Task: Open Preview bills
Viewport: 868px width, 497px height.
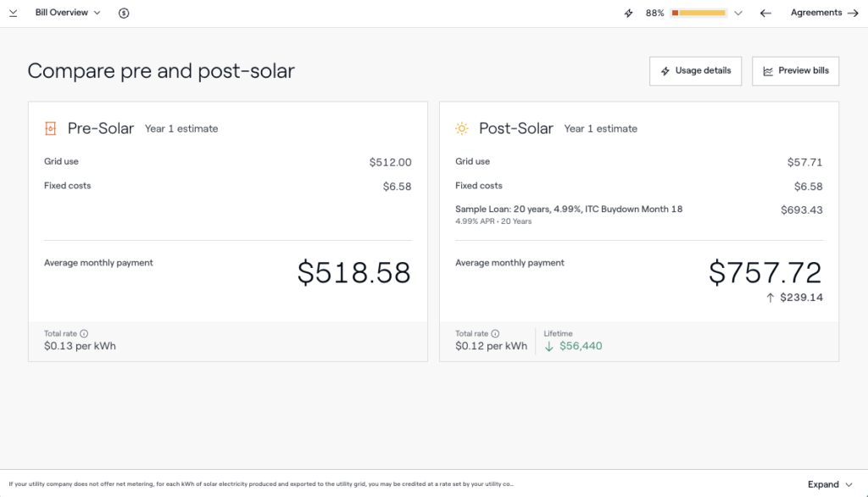Action: [795, 71]
